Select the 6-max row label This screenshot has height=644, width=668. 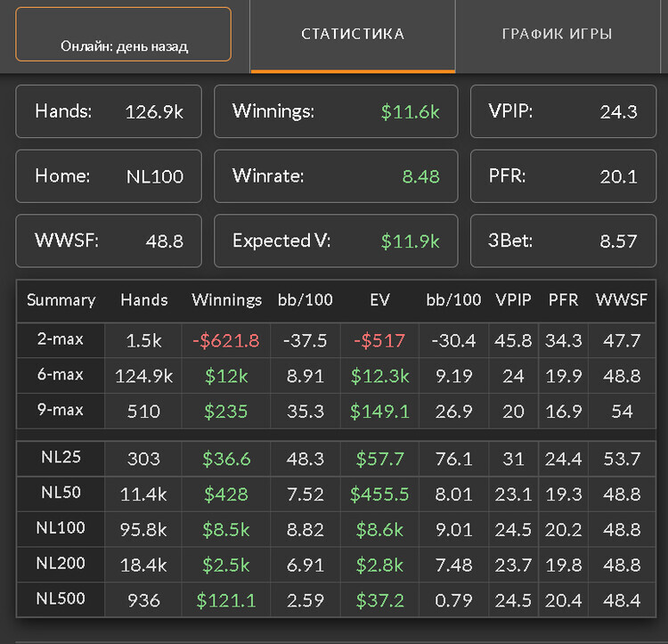pyautogui.click(x=61, y=375)
